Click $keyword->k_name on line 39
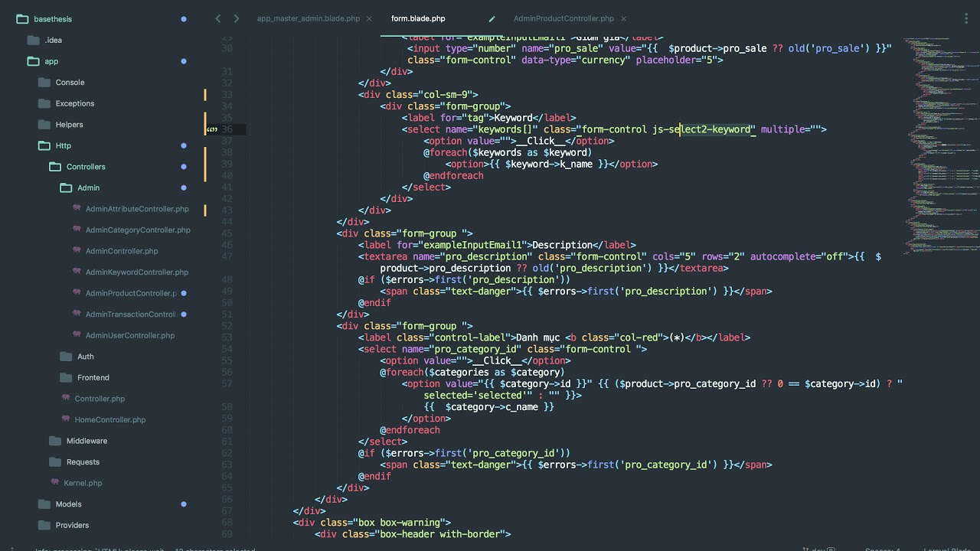 tap(549, 164)
